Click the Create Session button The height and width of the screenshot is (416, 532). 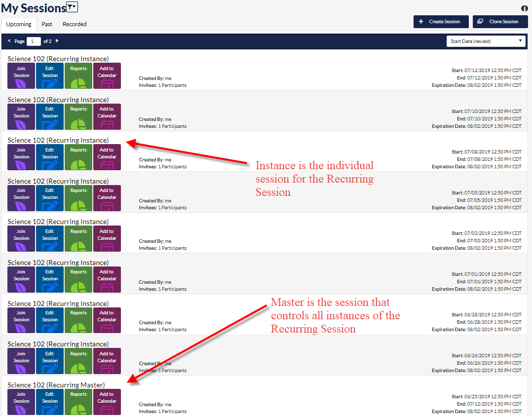point(441,22)
